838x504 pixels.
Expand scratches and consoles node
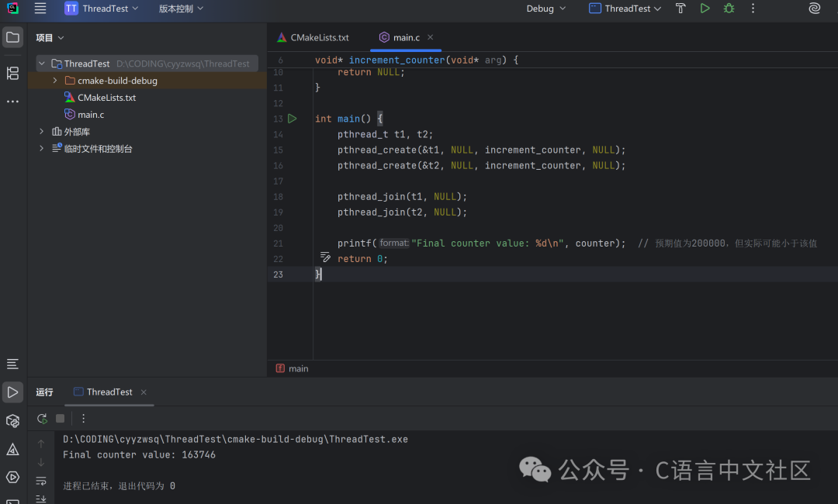pyautogui.click(x=42, y=148)
